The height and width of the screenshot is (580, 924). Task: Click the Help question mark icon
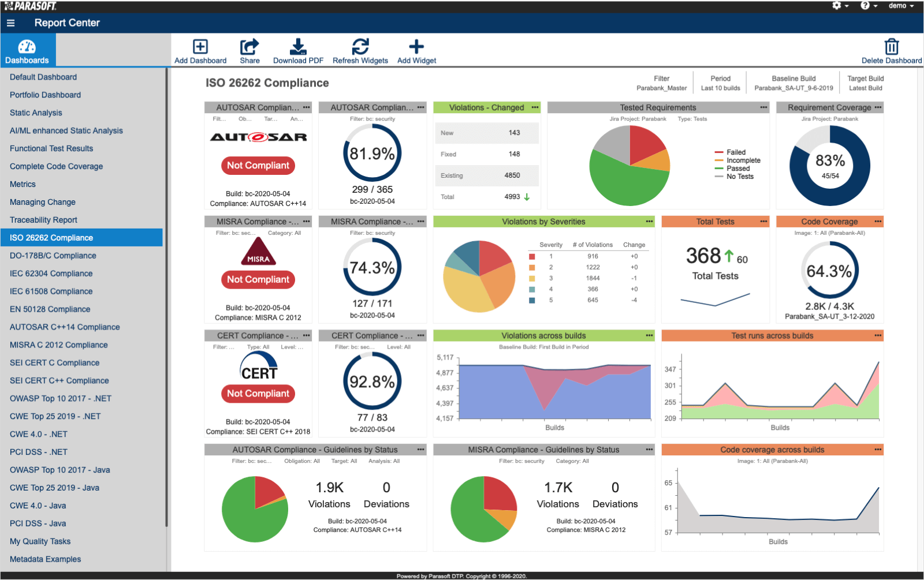pos(865,6)
